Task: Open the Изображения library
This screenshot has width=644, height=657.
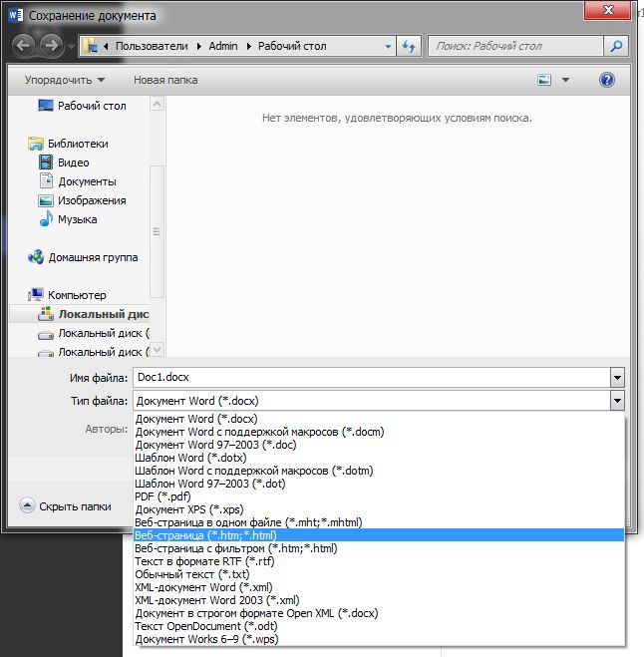Action: pos(92,200)
